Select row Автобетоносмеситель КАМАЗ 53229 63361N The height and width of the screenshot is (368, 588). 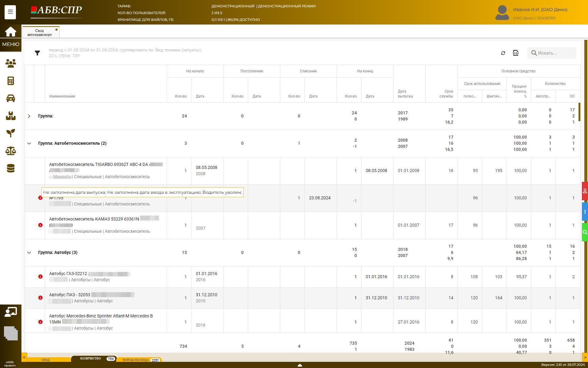coord(303,225)
